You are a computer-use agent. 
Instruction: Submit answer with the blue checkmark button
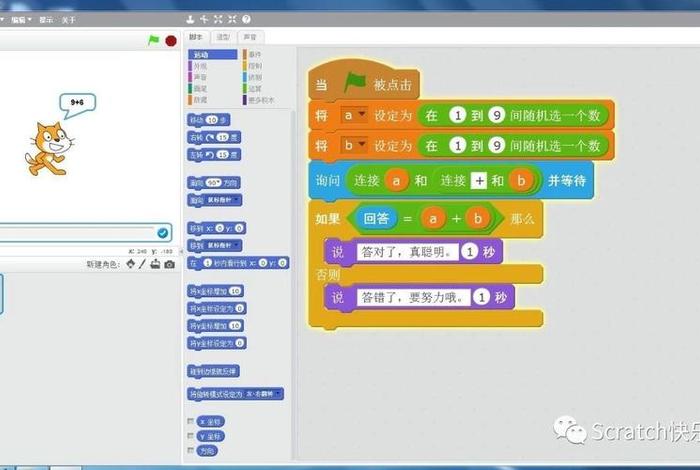(x=162, y=232)
